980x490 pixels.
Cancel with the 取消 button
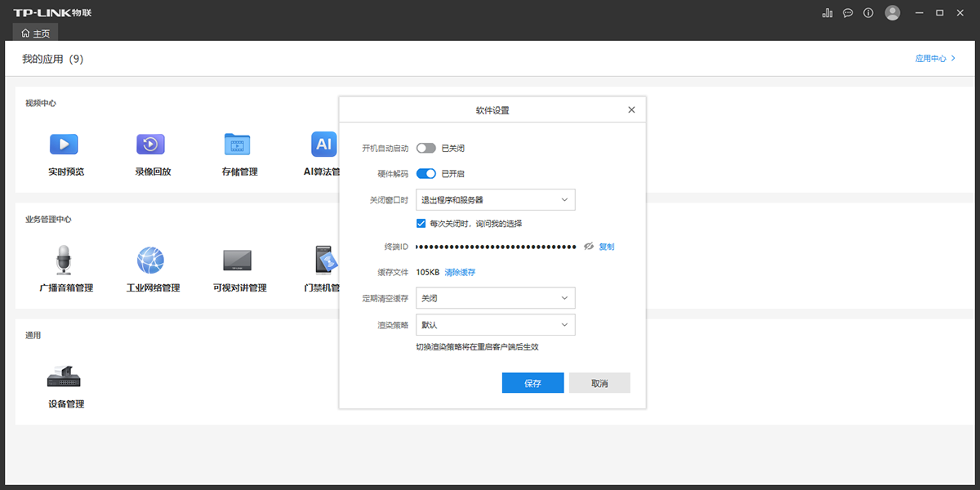pos(599,383)
